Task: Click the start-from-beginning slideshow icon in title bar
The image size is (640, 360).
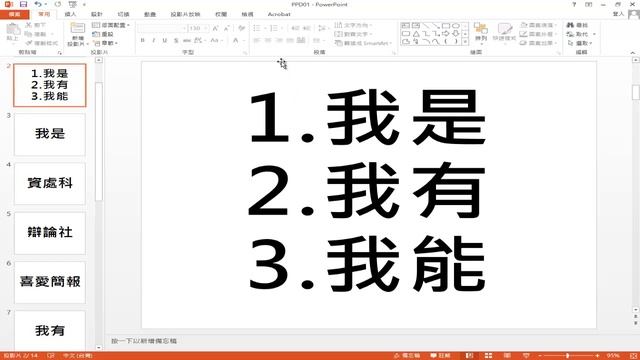Action: tap(73, 4)
